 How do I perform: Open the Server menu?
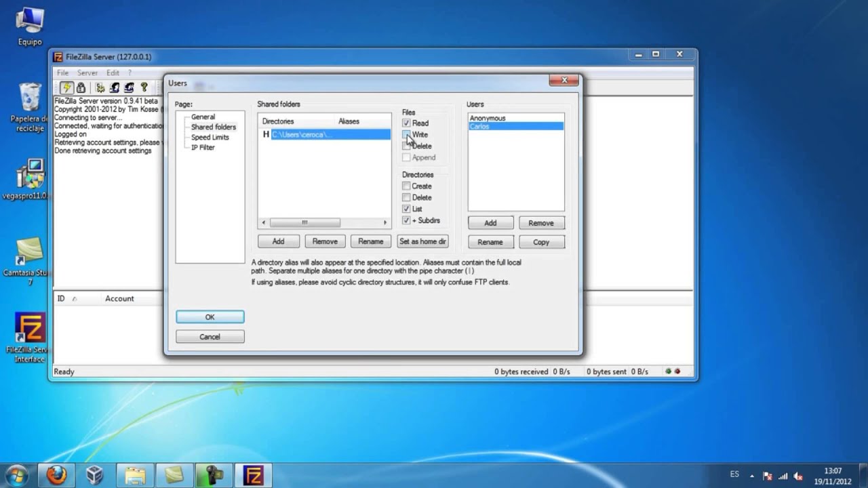[87, 73]
